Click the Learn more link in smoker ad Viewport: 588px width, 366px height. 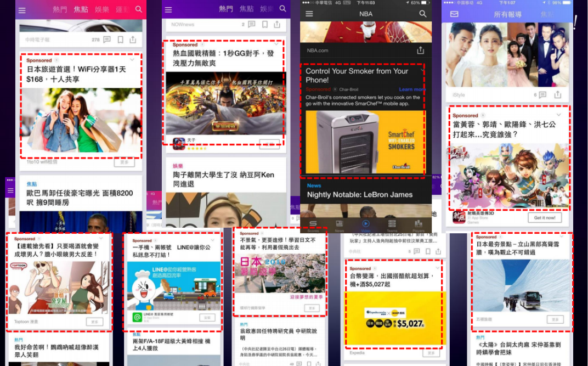412,89
